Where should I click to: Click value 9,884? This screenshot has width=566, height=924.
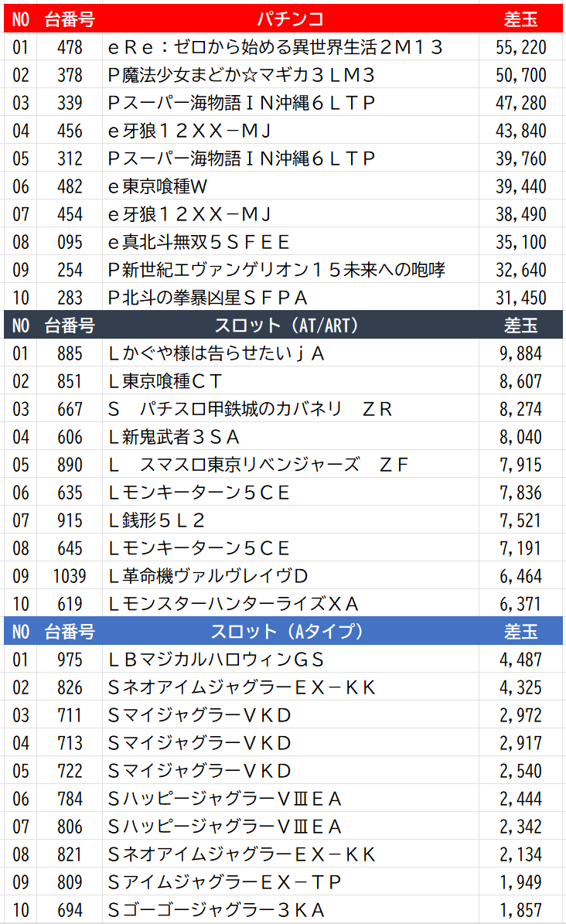520,353
